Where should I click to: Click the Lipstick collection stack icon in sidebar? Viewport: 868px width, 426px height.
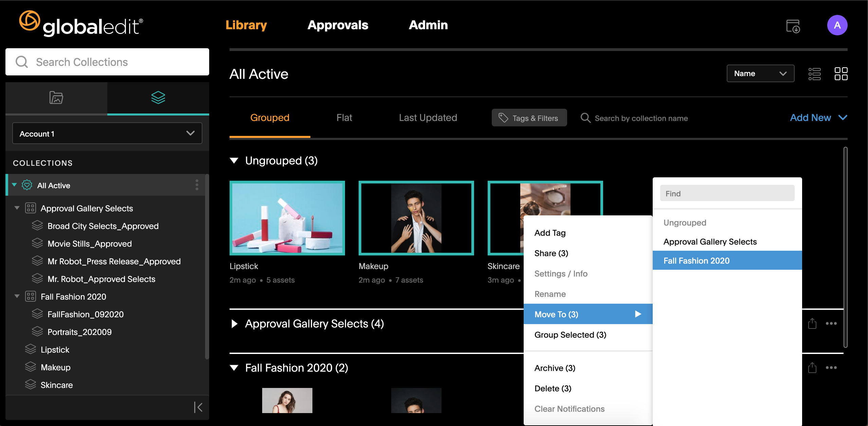point(31,349)
